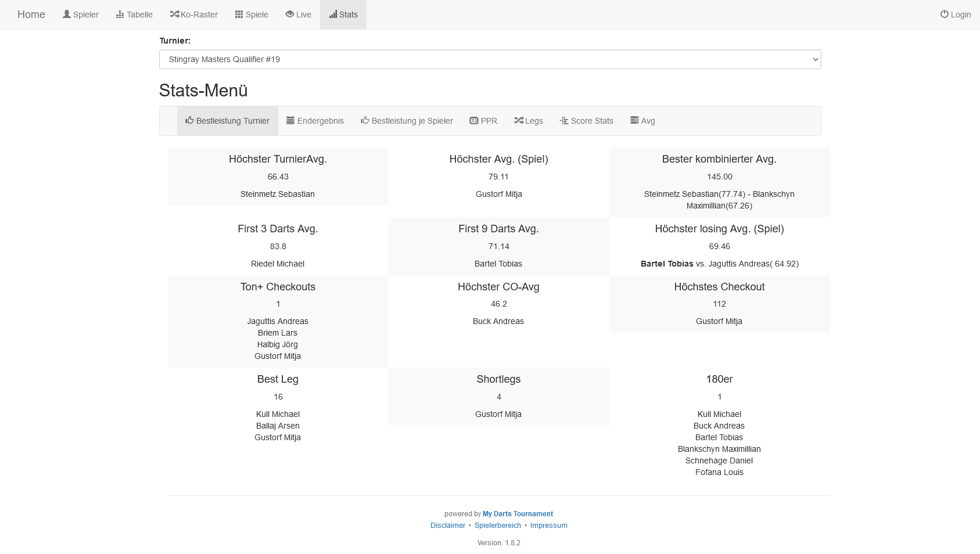
Task: Go to the Home page
Action: (x=31, y=15)
